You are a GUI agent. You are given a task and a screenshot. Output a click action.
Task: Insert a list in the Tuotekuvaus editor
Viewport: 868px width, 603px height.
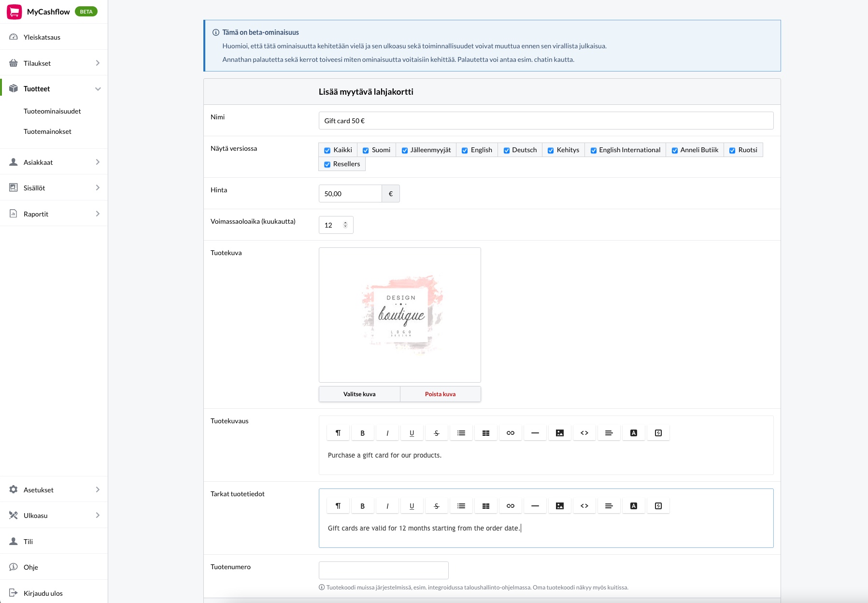[461, 433]
